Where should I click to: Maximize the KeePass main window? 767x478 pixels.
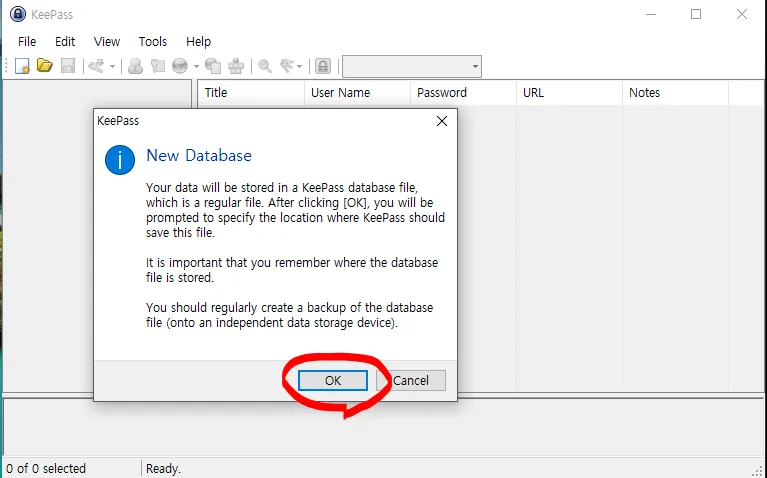point(696,14)
